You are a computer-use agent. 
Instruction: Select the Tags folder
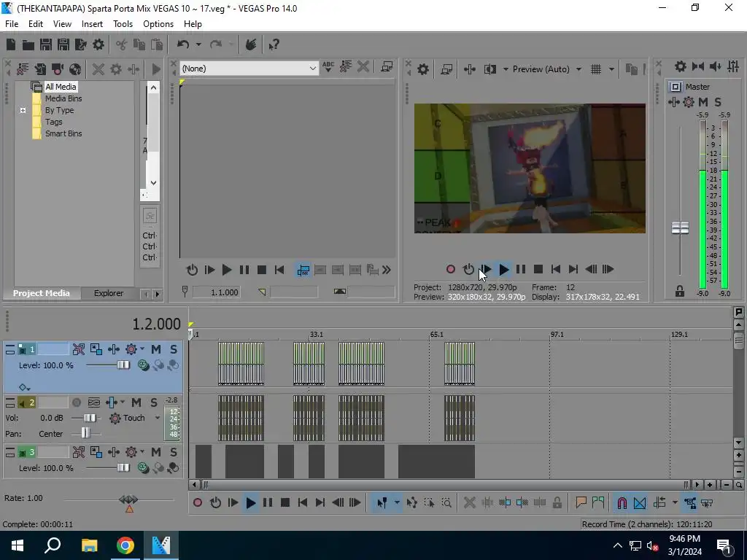click(54, 122)
